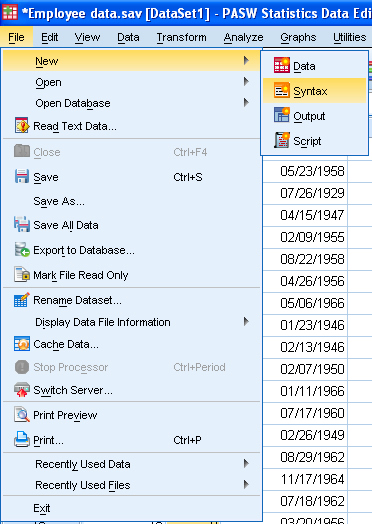Image resolution: width=372 pixels, height=524 pixels.
Task: Click the Read Text Data icon
Action: (22, 126)
